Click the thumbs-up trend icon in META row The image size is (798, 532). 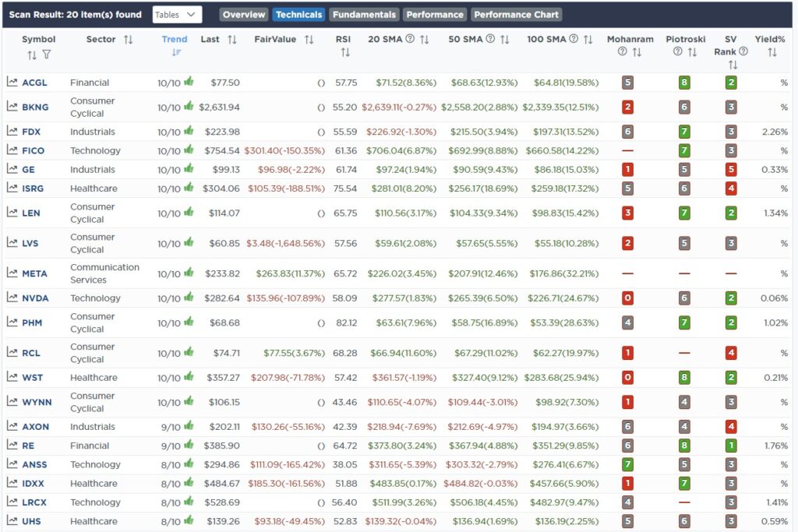point(188,273)
